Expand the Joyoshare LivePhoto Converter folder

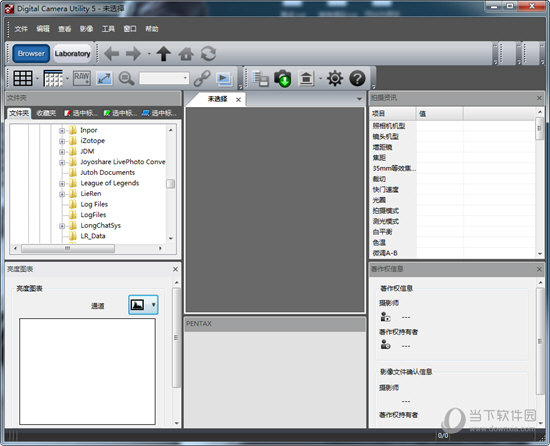(x=62, y=163)
